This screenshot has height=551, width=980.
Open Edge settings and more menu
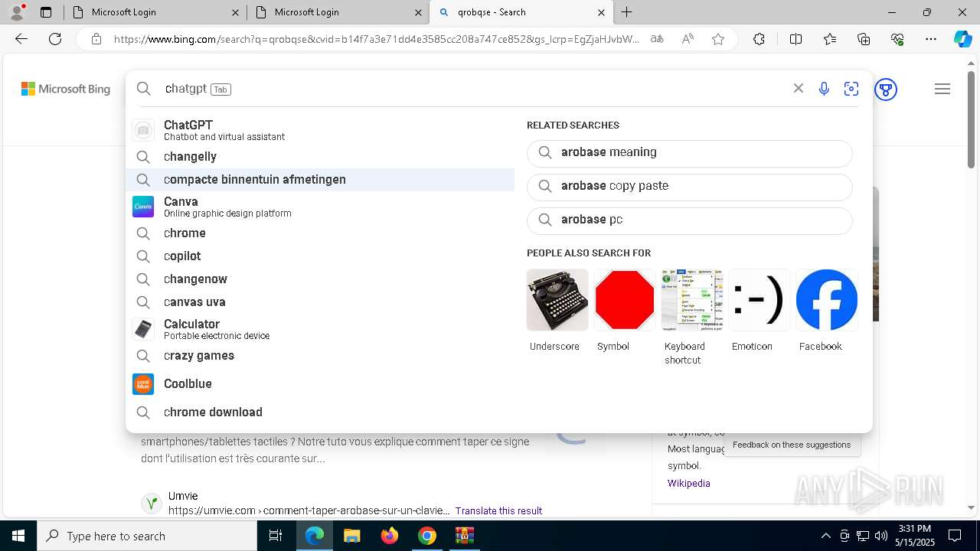(x=931, y=39)
